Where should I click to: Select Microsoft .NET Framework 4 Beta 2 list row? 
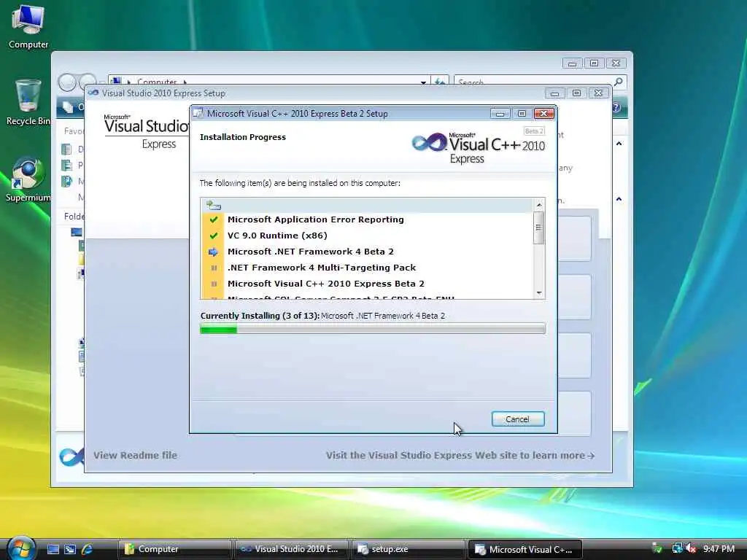tap(368, 252)
